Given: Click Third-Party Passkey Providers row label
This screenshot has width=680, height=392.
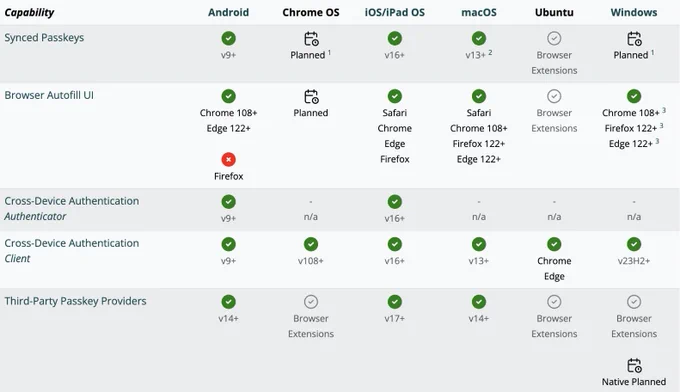Looking at the screenshot, I should (x=75, y=301).
